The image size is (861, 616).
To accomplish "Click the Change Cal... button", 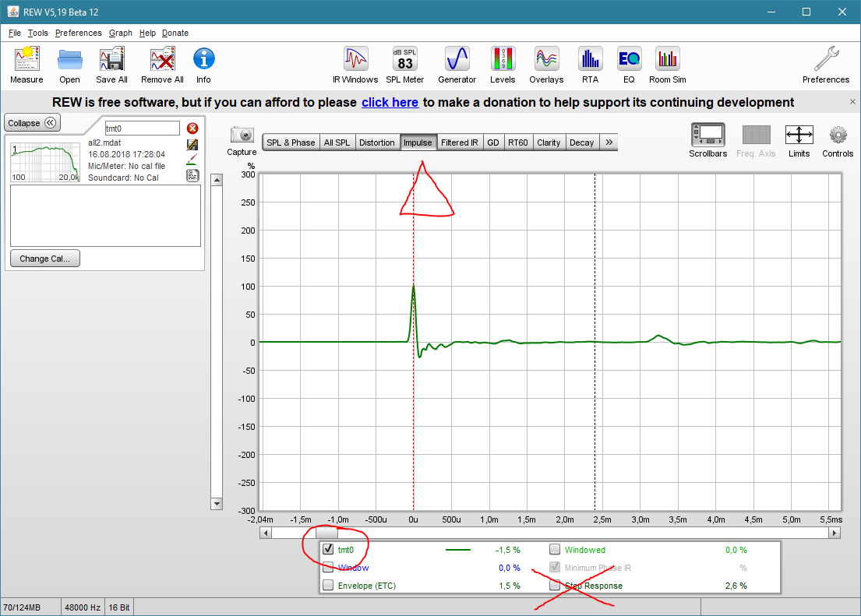I will pyautogui.click(x=45, y=259).
